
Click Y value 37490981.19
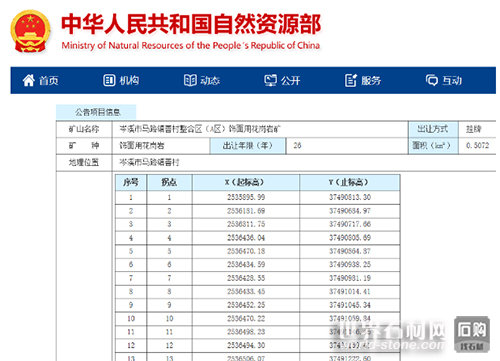coord(350,278)
